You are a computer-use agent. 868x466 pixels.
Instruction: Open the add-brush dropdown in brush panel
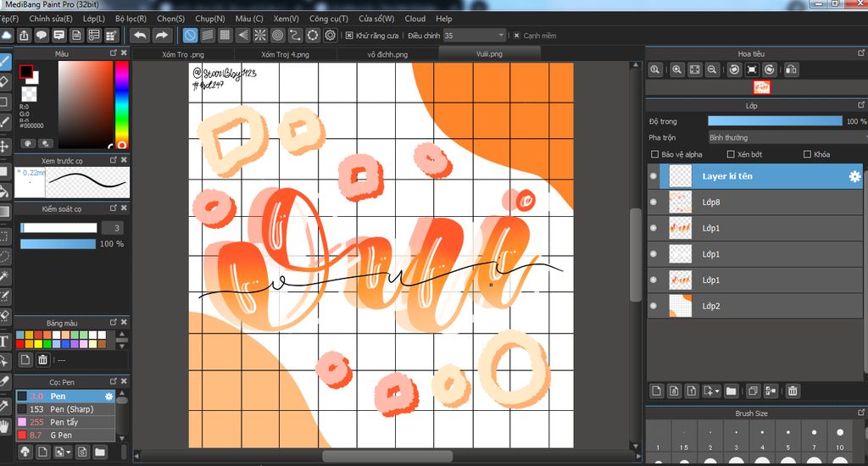[69, 452]
